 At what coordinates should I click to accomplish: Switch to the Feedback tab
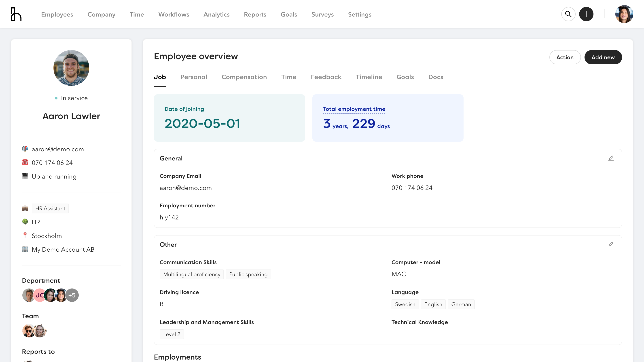326,77
